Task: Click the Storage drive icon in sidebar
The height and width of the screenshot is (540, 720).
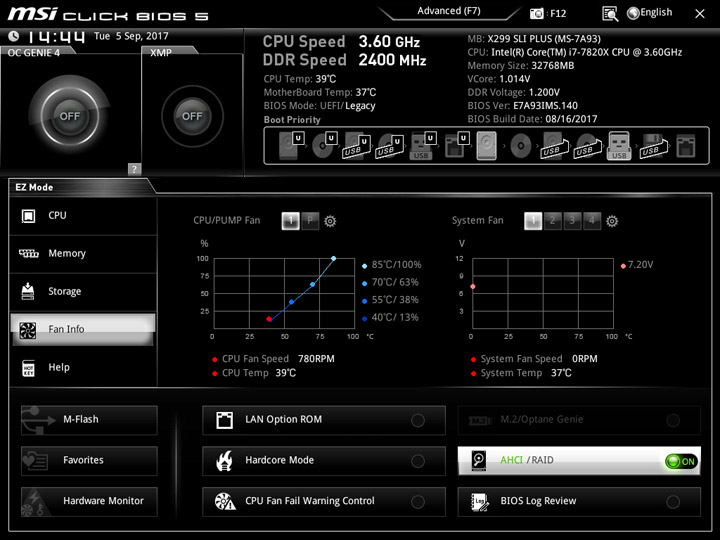Action: pos(28,291)
